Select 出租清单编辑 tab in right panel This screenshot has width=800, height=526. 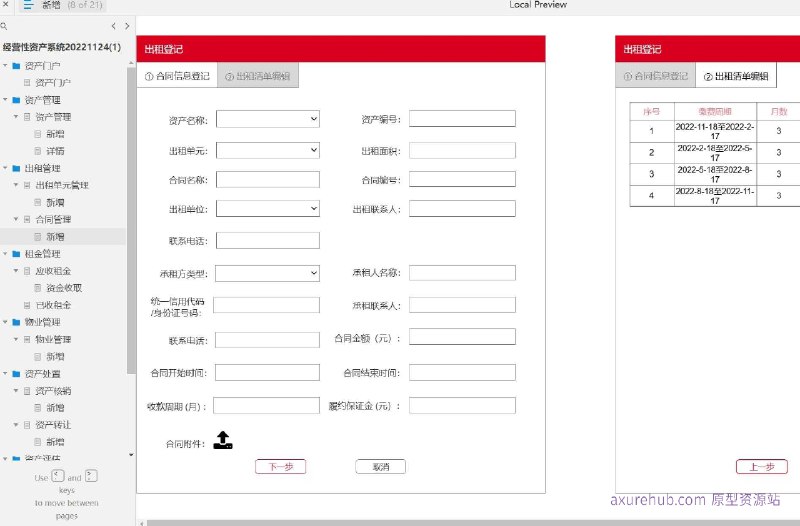736,76
